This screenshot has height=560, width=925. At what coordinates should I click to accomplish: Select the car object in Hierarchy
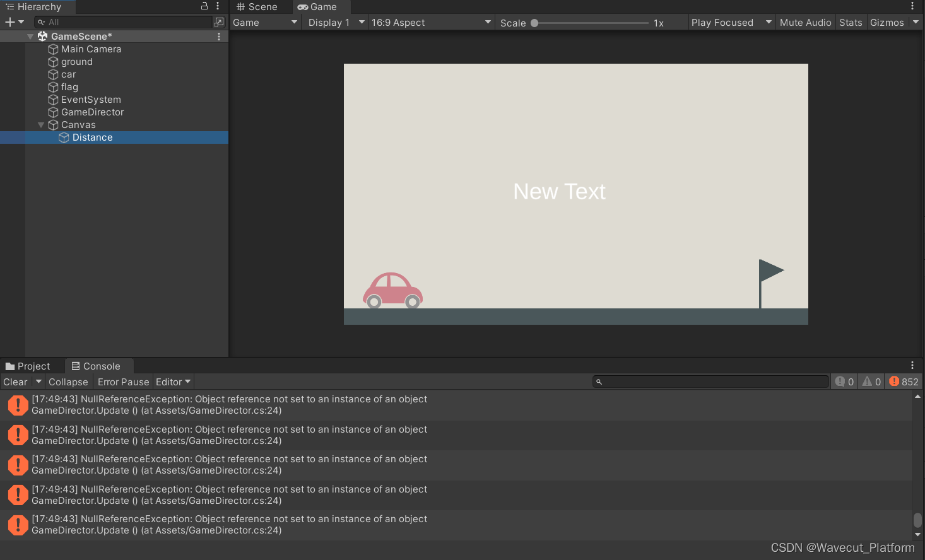tap(68, 74)
